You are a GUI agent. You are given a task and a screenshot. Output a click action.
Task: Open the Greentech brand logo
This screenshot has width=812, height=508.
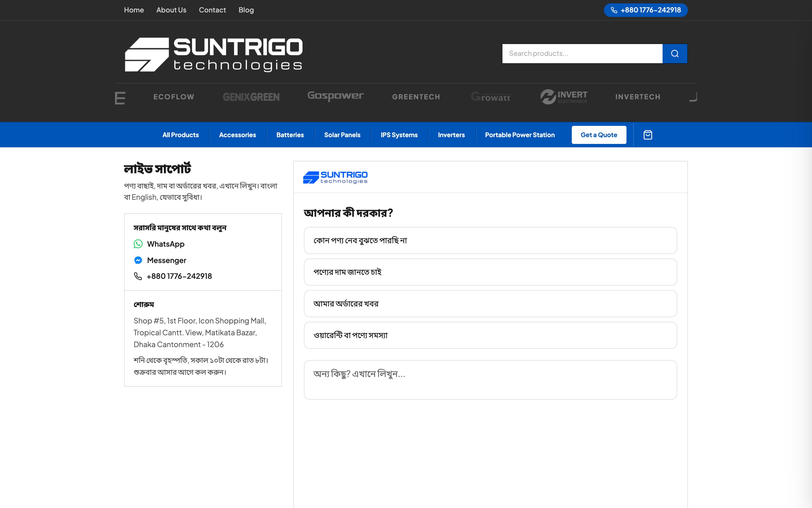coord(416,97)
